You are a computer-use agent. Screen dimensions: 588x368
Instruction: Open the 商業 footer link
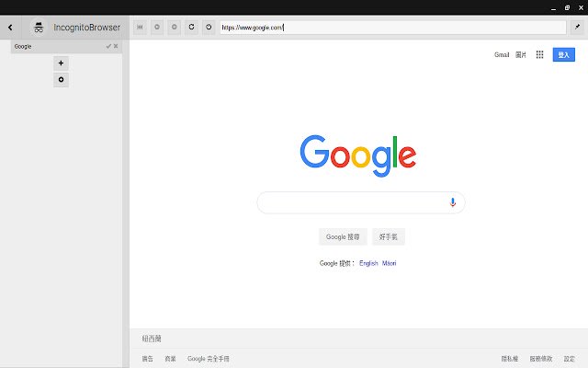tap(170, 359)
